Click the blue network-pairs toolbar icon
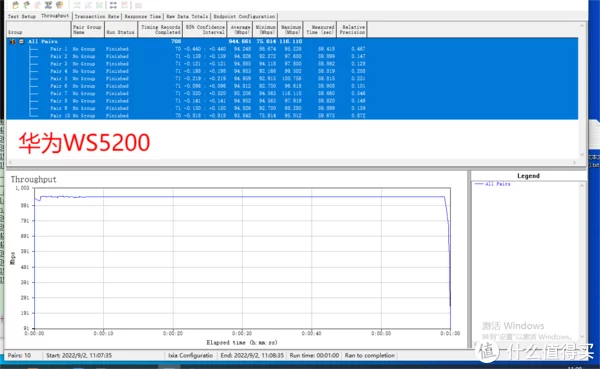 click(48, 5)
